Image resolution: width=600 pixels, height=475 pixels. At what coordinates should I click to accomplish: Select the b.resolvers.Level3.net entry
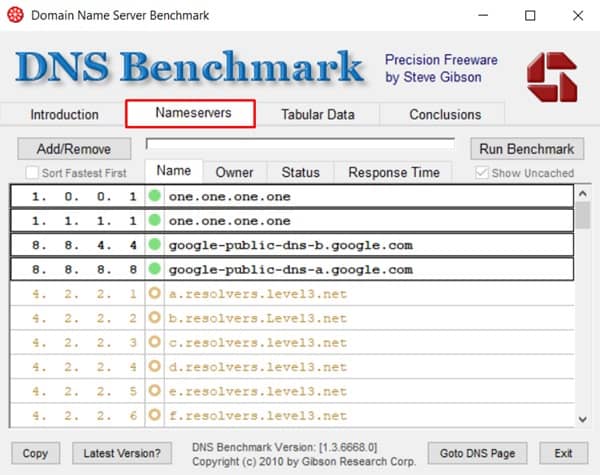click(292, 318)
